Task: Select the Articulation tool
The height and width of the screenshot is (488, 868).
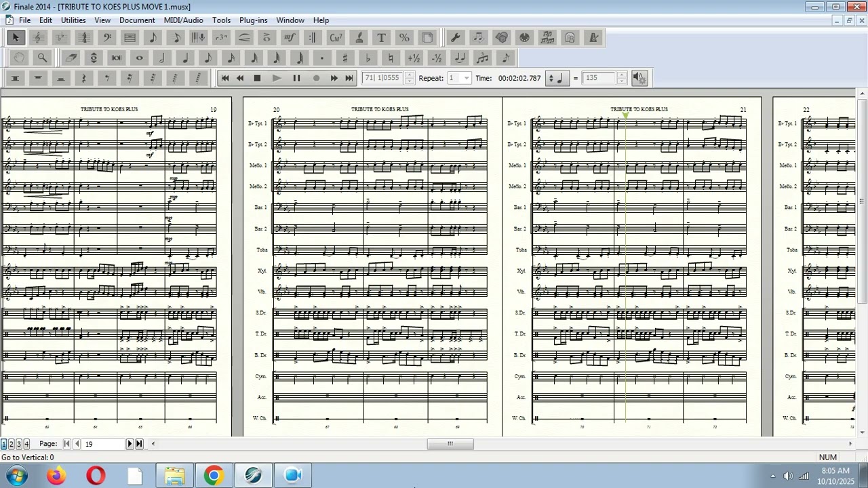Action: coord(267,37)
